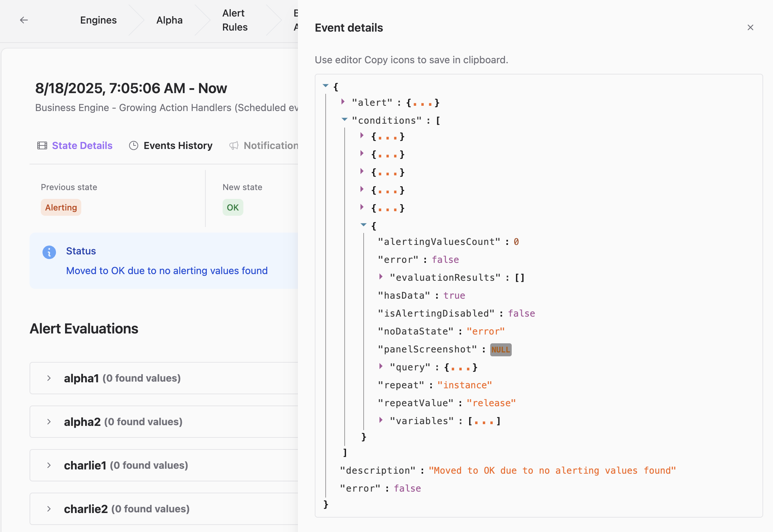Expand the "alert" JSON node
Screen dimensions: 773x532
point(343,102)
